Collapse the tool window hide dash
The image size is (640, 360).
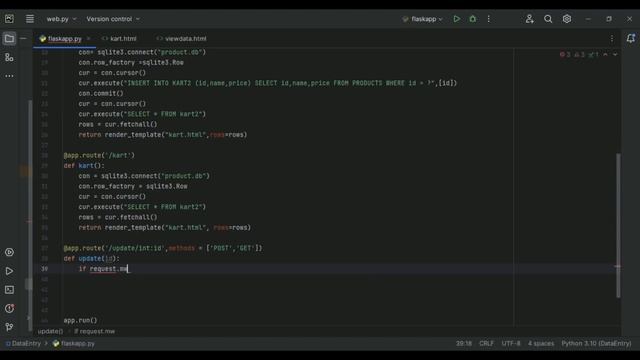(23, 38)
